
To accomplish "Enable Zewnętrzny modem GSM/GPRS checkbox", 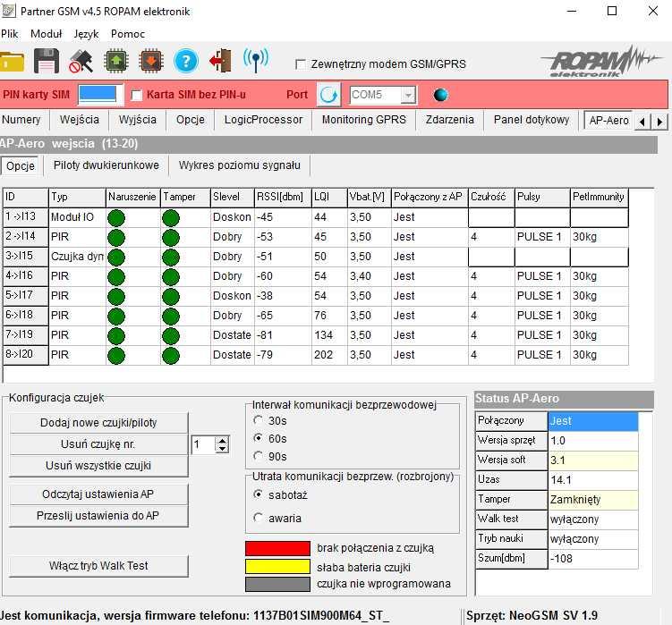I will coord(301,64).
